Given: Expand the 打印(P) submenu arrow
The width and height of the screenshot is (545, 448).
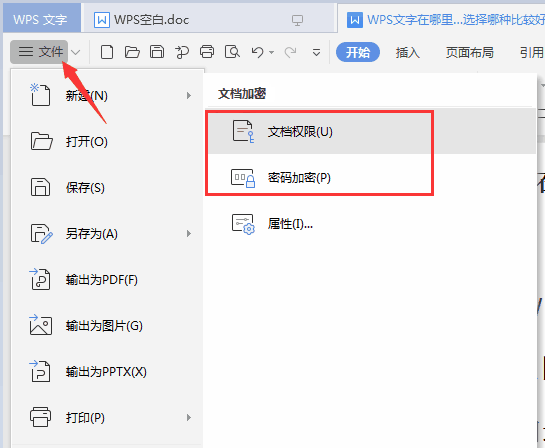Looking at the screenshot, I should [189, 417].
